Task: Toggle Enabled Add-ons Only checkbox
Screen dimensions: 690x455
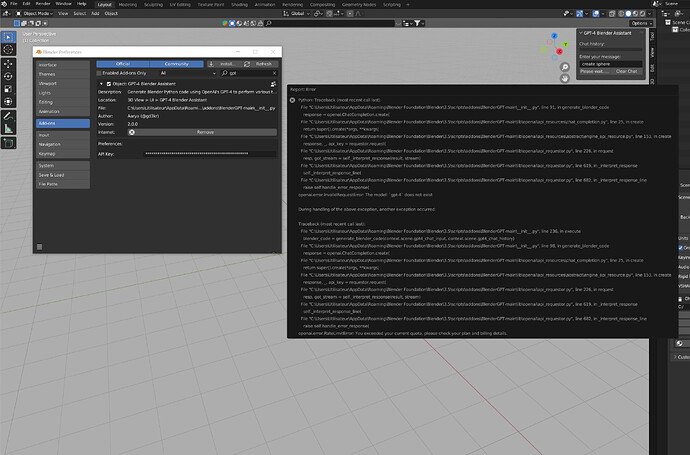Action: click(x=99, y=73)
